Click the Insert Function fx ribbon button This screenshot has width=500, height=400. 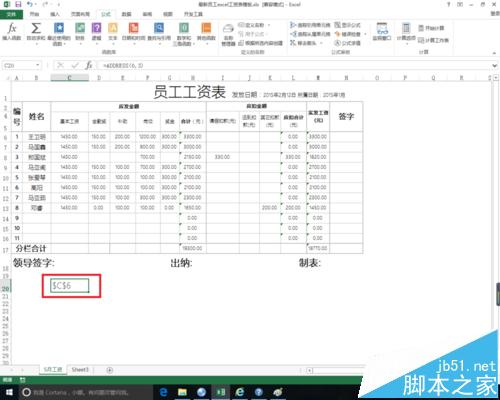click(12, 32)
